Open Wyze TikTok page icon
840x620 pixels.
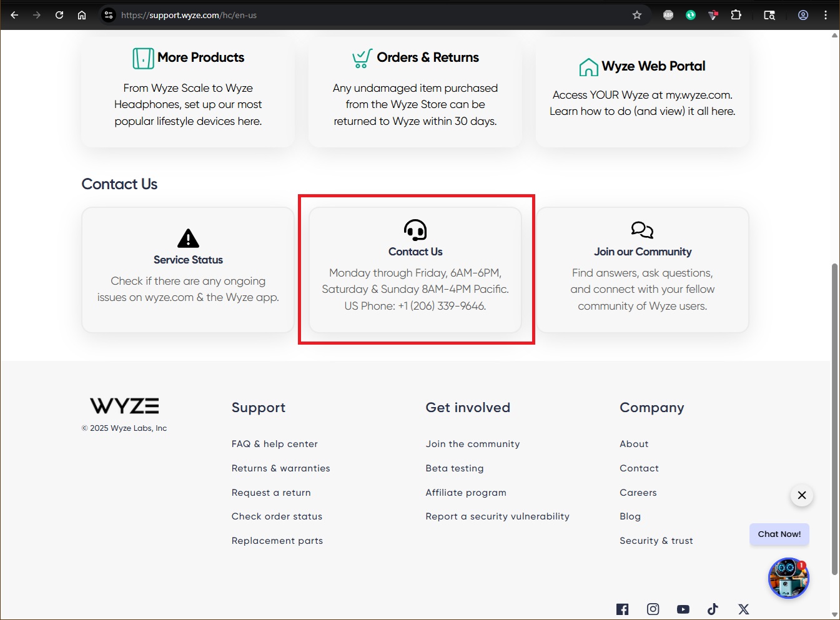point(713,609)
